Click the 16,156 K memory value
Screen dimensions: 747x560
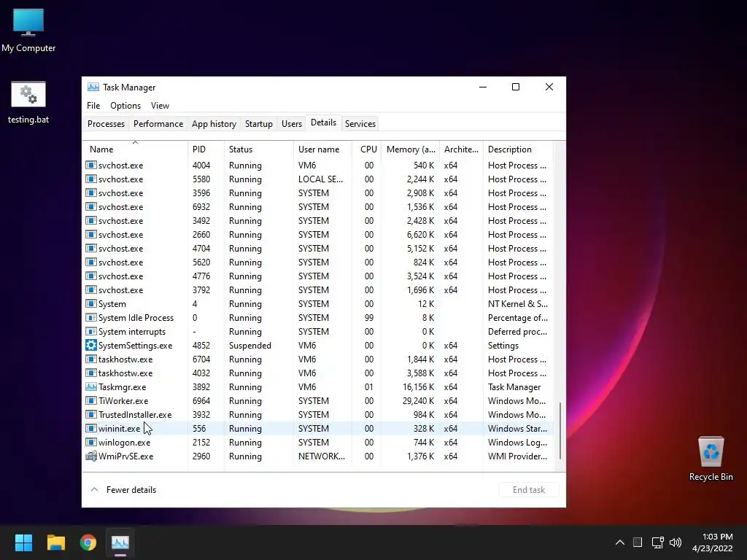tap(418, 386)
